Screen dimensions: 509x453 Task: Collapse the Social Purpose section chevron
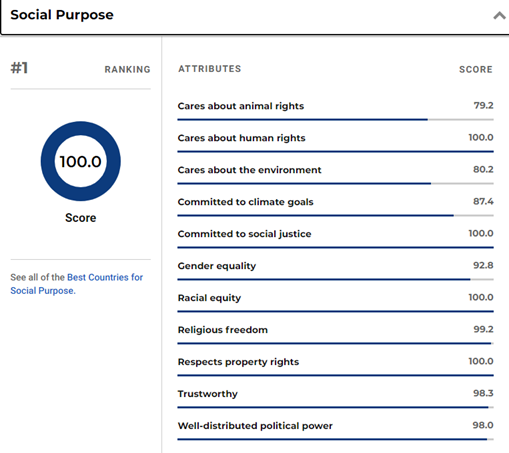tap(499, 15)
